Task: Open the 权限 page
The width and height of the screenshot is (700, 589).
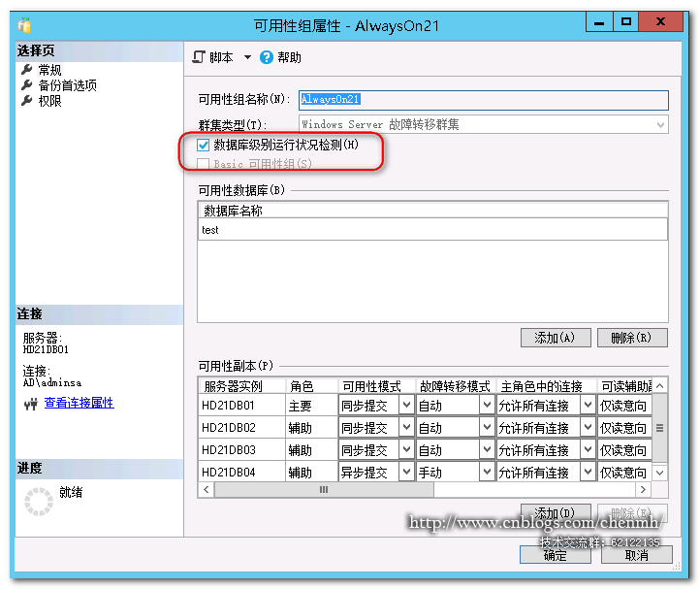Action: 51,101
